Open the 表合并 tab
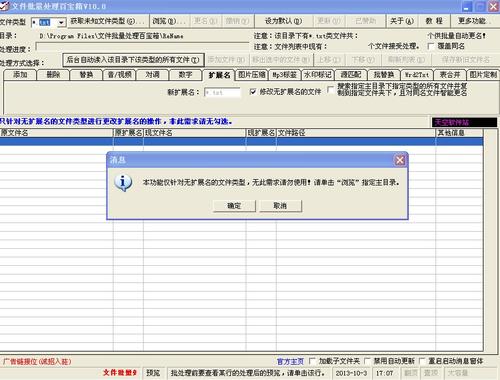Viewport: 500px width, 380px height. (x=450, y=75)
